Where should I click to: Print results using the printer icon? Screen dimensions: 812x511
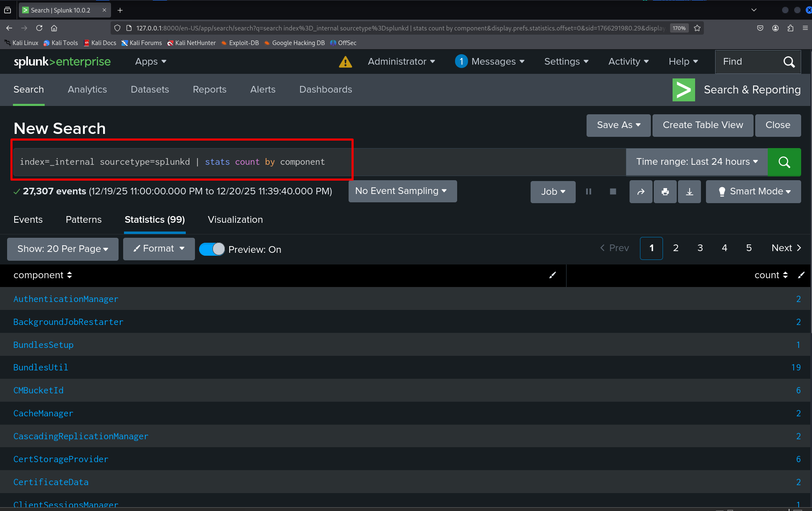point(665,191)
